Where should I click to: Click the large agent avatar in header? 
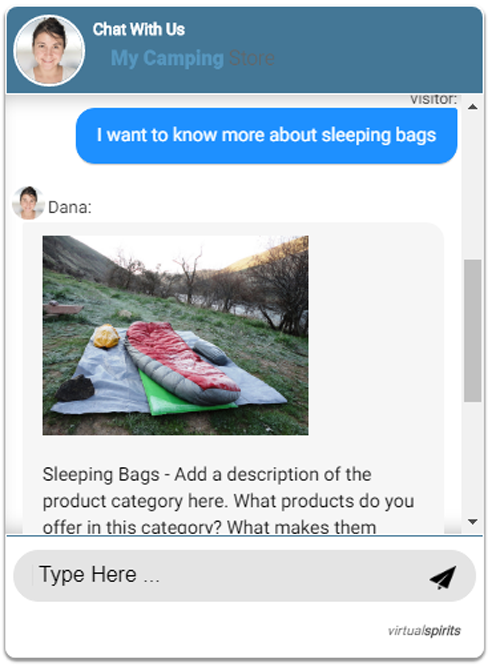[x=49, y=51]
